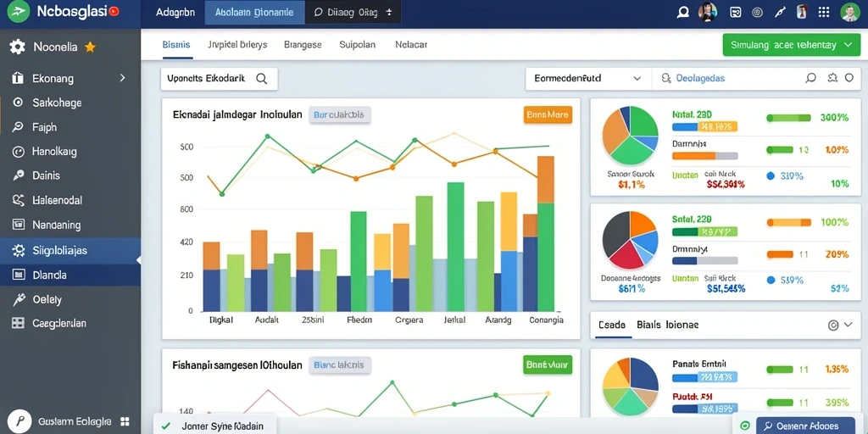Screen dimensions: 868x434
Task: Click the user avatar at top right
Action: [849, 12]
